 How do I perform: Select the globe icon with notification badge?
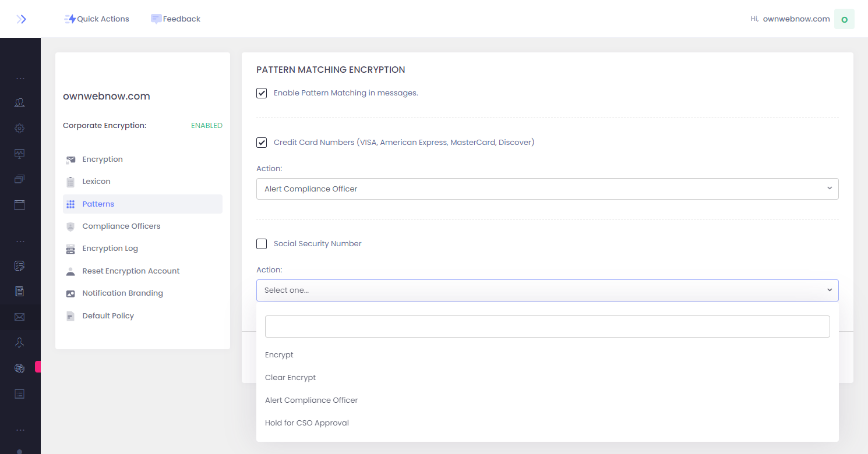[19, 368]
